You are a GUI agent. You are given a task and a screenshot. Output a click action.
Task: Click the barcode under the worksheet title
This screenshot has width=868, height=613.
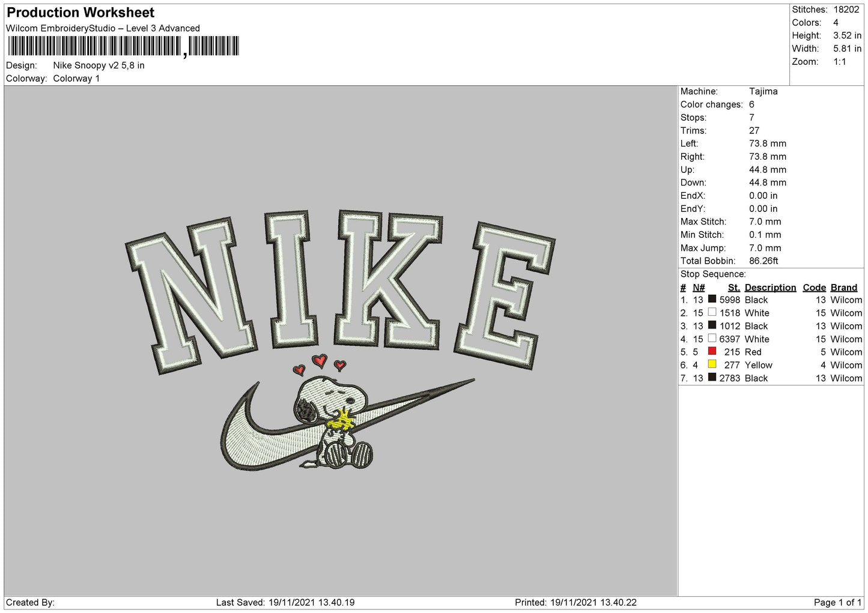(x=123, y=46)
